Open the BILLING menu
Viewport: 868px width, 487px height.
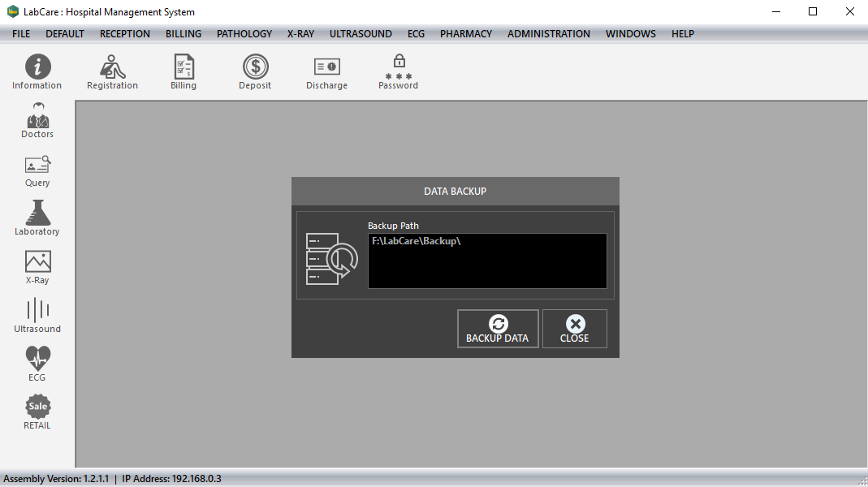[x=184, y=34]
